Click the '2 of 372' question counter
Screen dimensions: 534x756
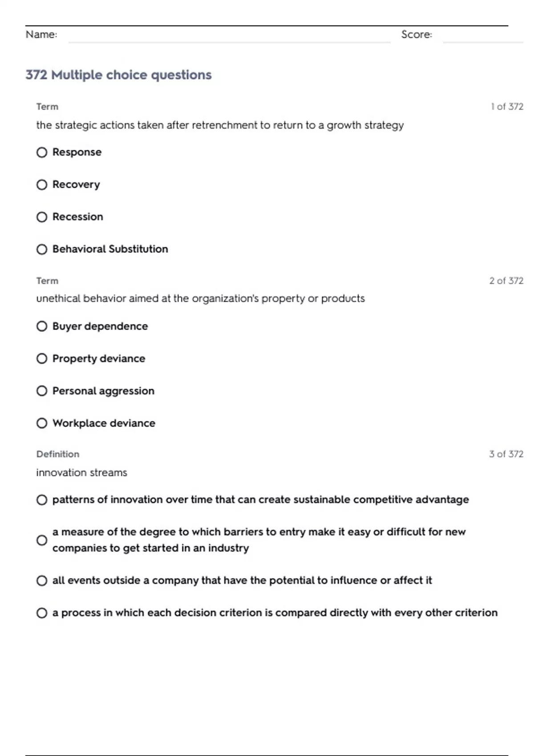506,281
